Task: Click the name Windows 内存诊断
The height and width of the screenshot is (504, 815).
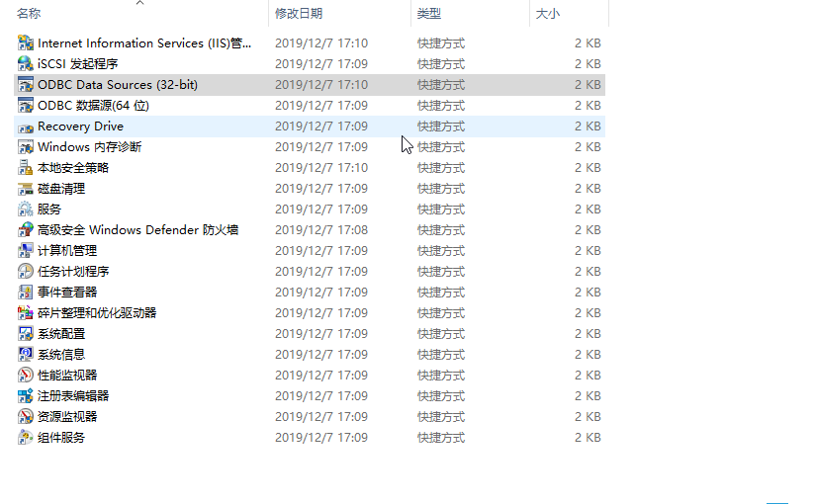Action: pos(89,147)
